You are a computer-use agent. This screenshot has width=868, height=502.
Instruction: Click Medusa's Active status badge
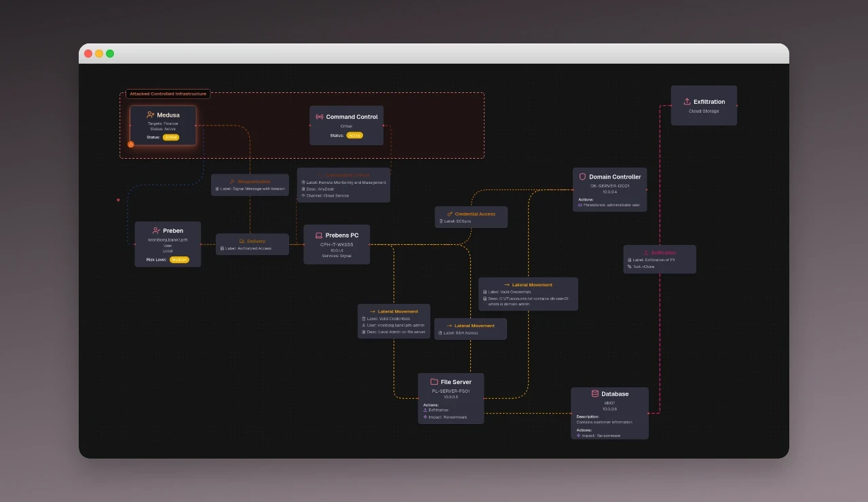pyautogui.click(x=171, y=137)
